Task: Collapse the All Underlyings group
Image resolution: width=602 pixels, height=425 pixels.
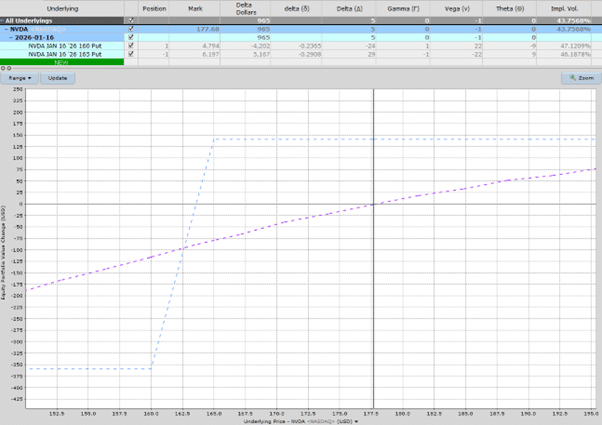Action: (x=3, y=20)
